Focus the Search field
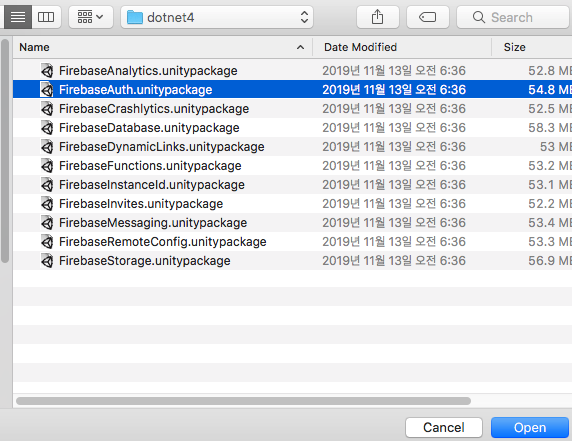 coord(513,17)
